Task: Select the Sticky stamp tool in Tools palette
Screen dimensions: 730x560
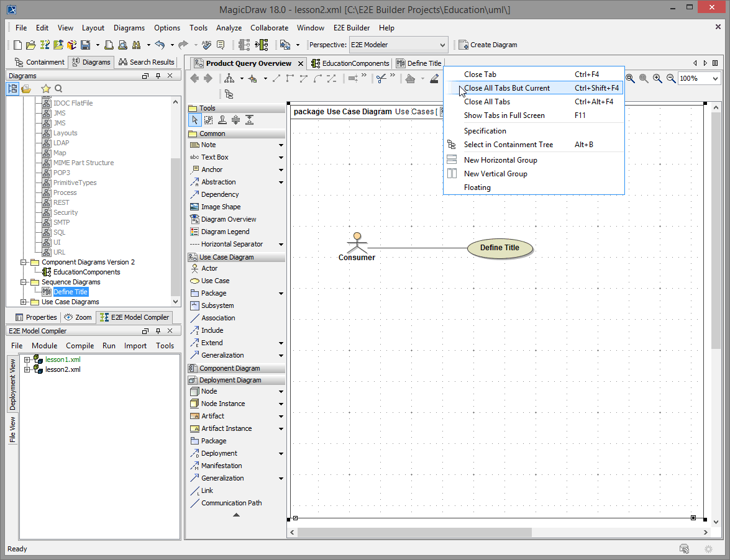Action: coord(222,120)
